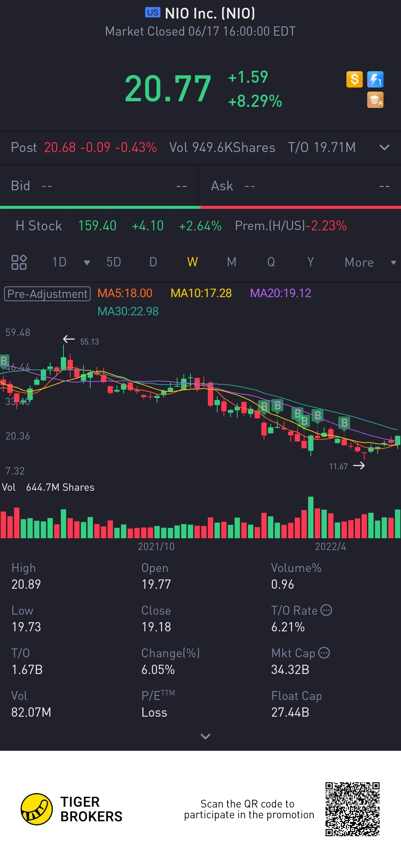Screen dimensions: 401x868
Task: Tap the Mkt Cap 34.32B value
Action: (290, 670)
